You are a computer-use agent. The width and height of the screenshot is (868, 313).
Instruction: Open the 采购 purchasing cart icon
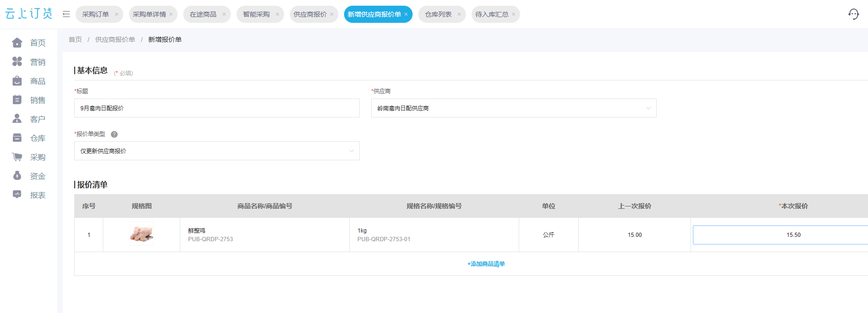point(17,157)
